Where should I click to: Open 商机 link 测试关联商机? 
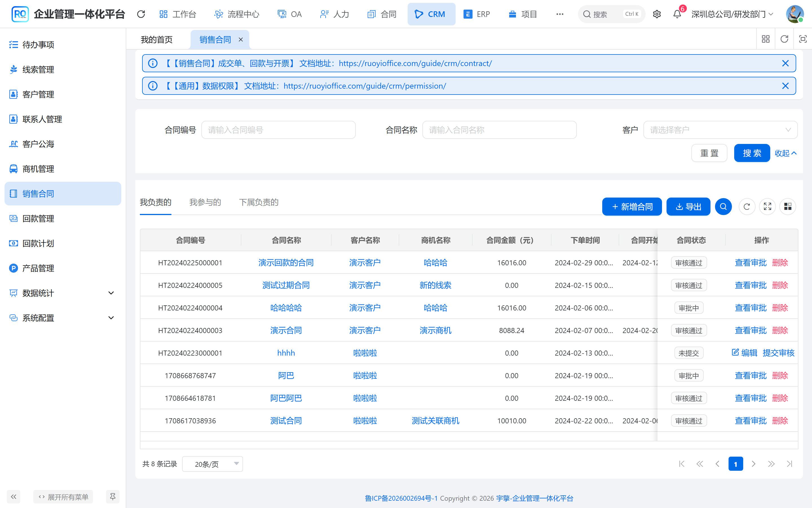tap(436, 421)
